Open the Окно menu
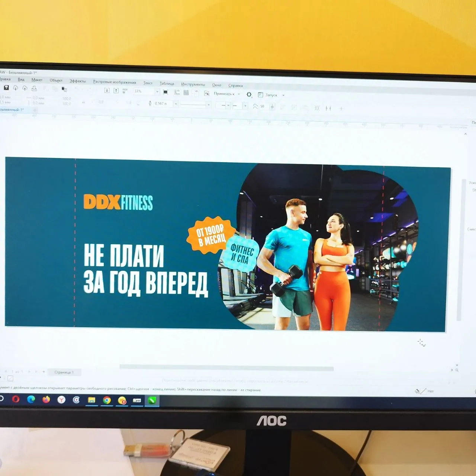Screen dimensions: 476x476 point(217,85)
